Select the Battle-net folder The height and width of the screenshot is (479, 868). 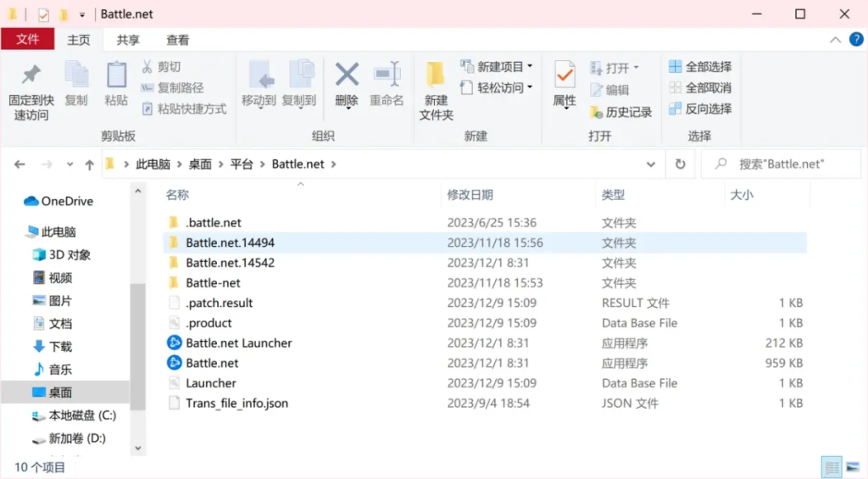pyautogui.click(x=484, y=283)
